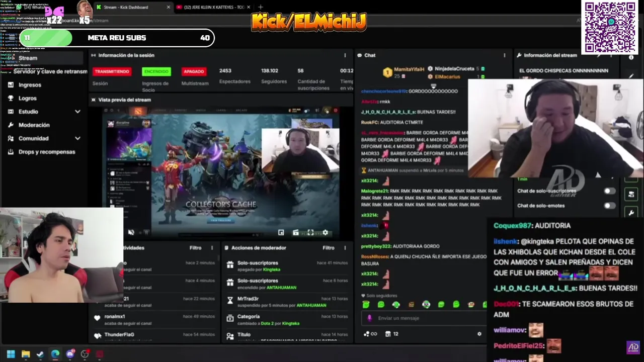Click the QR code image
The width and height of the screenshot is (644, 362).
[x=610, y=27]
